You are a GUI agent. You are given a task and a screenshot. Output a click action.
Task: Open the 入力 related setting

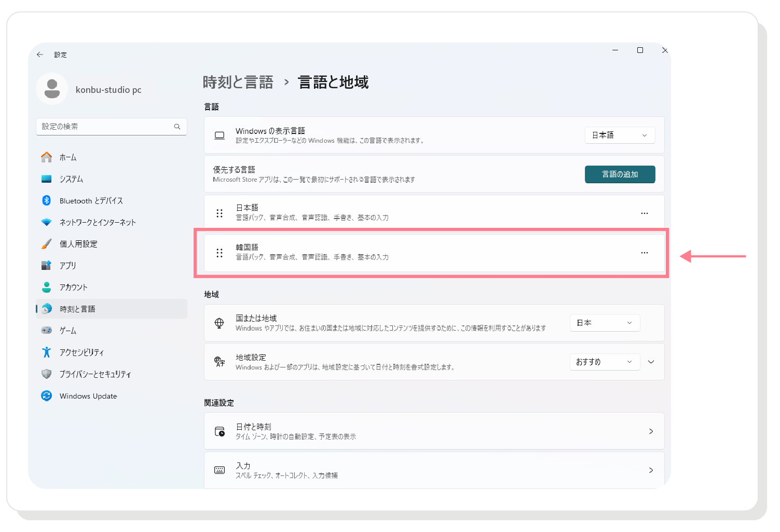[x=434, y=470]
